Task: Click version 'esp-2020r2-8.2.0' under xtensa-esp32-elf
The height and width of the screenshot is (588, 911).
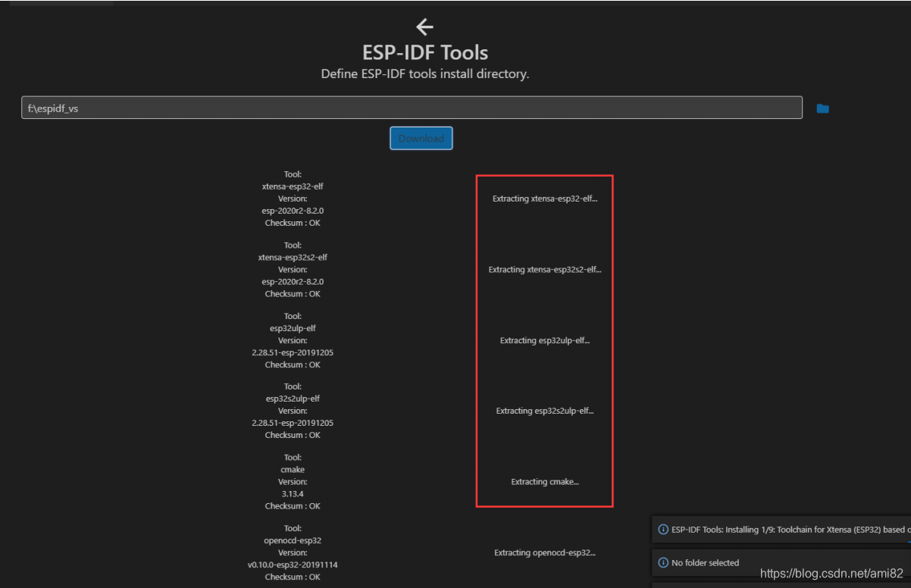Action: [x=293, y=211]
